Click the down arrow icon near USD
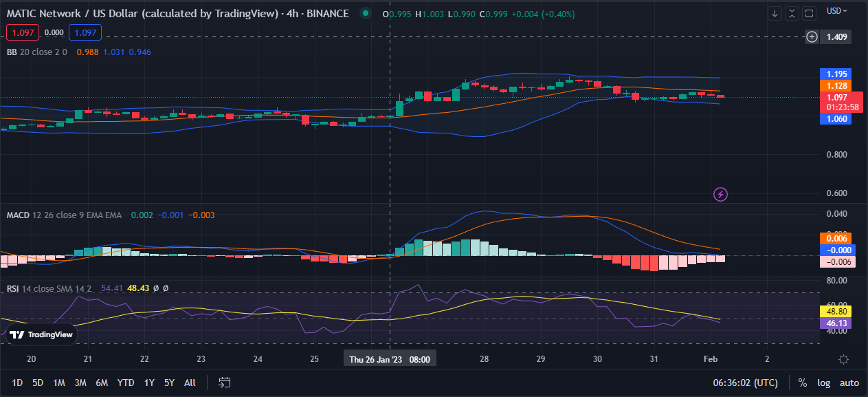 [775, 13]
